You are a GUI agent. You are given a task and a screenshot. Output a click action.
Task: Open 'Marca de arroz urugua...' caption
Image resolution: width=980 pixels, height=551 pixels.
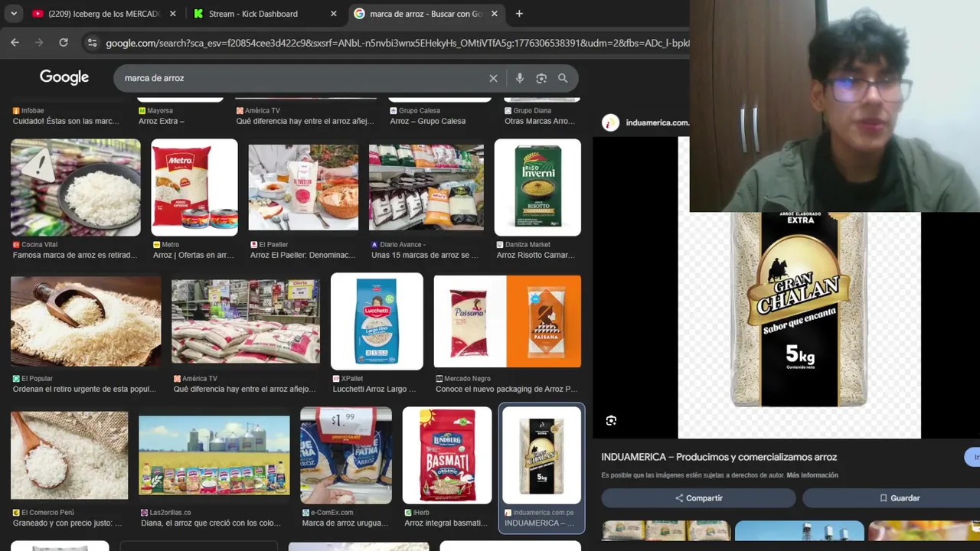tap(345, 523)
